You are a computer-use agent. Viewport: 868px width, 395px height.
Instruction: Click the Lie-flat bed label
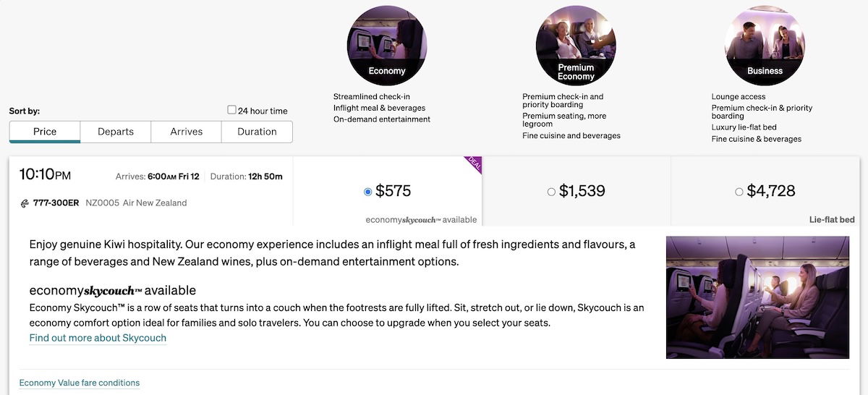832,219
